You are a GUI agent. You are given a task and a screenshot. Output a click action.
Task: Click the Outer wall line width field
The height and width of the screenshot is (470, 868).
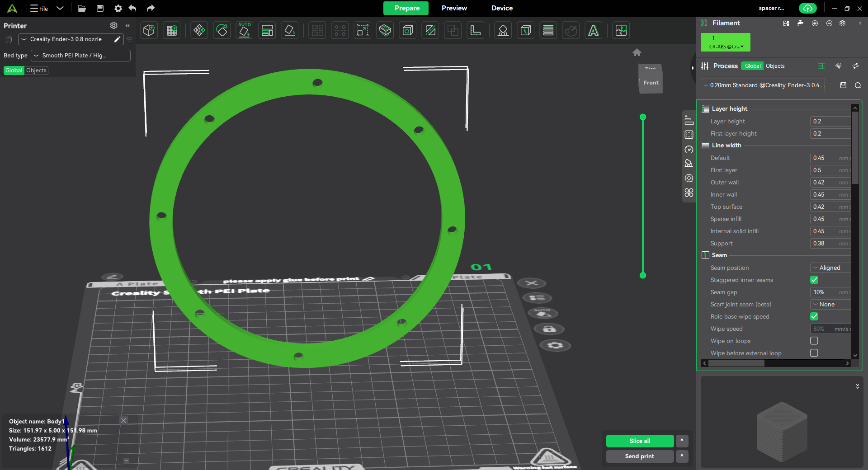(830, 182)
